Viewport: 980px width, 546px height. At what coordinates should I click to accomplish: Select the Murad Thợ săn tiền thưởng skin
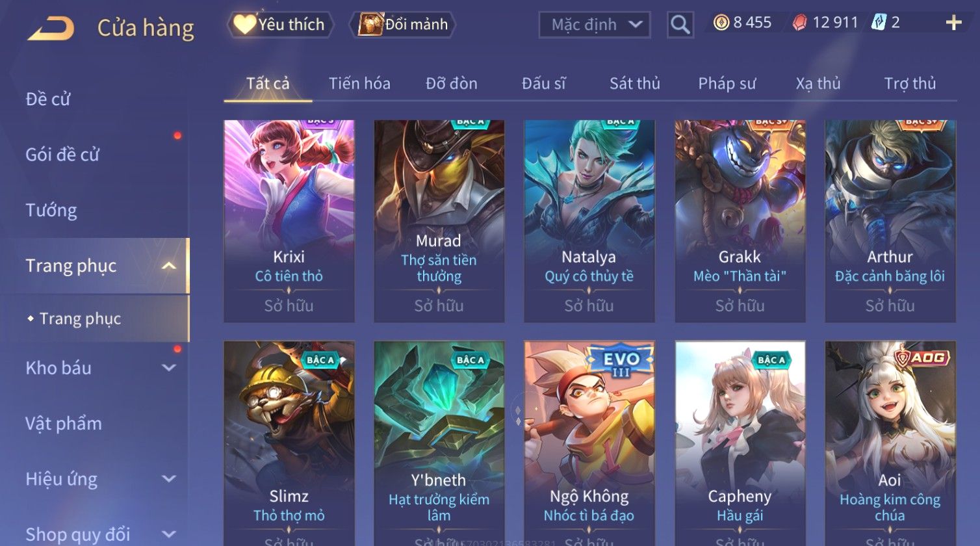point(439,221)
